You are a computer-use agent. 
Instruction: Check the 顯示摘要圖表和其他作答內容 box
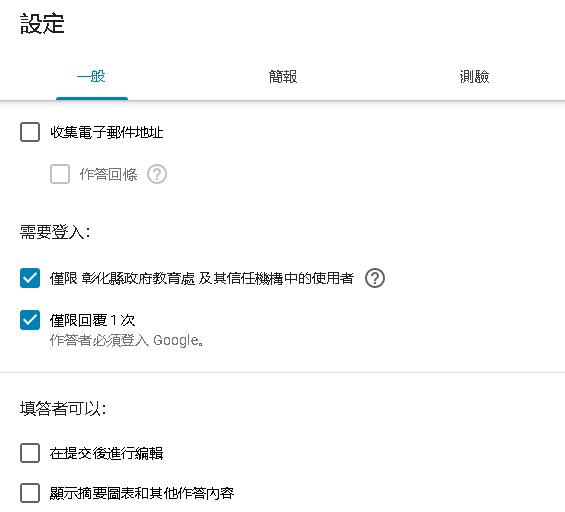coord(30,493)
